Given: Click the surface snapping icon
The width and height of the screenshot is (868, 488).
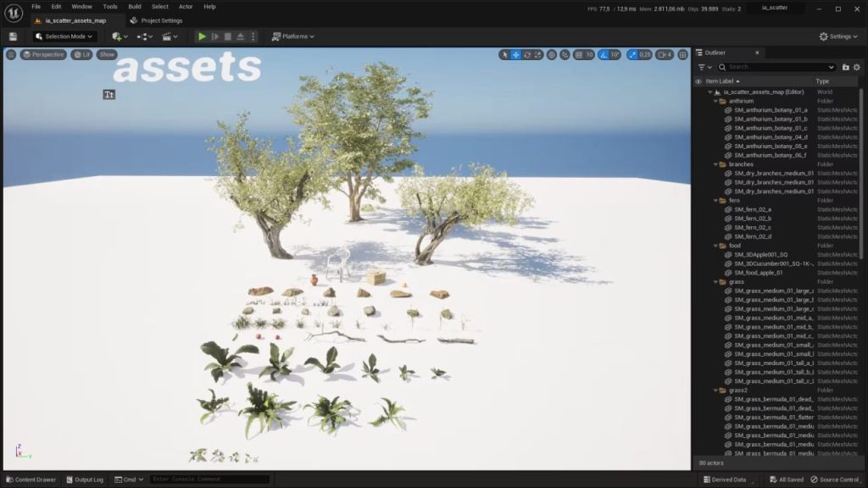Looking at the screenshot, I should [564, 54].
